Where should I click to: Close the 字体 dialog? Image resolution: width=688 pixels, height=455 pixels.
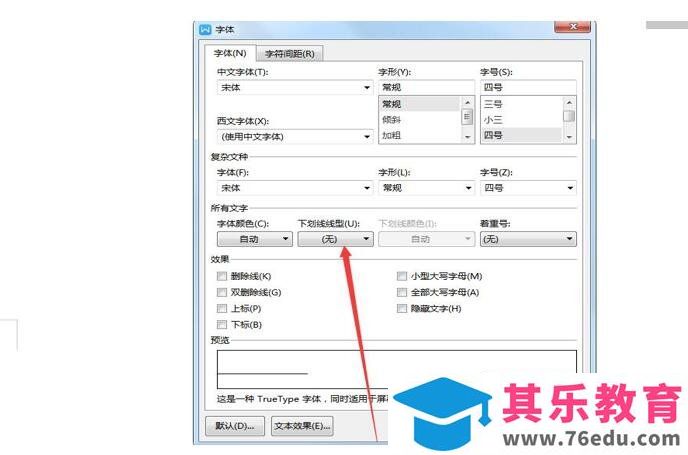572,27
